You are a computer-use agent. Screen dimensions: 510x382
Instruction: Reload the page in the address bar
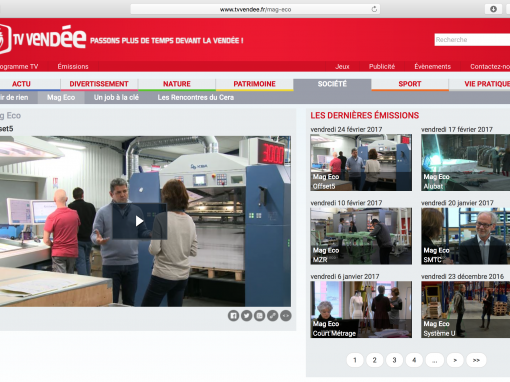(374, 9)
